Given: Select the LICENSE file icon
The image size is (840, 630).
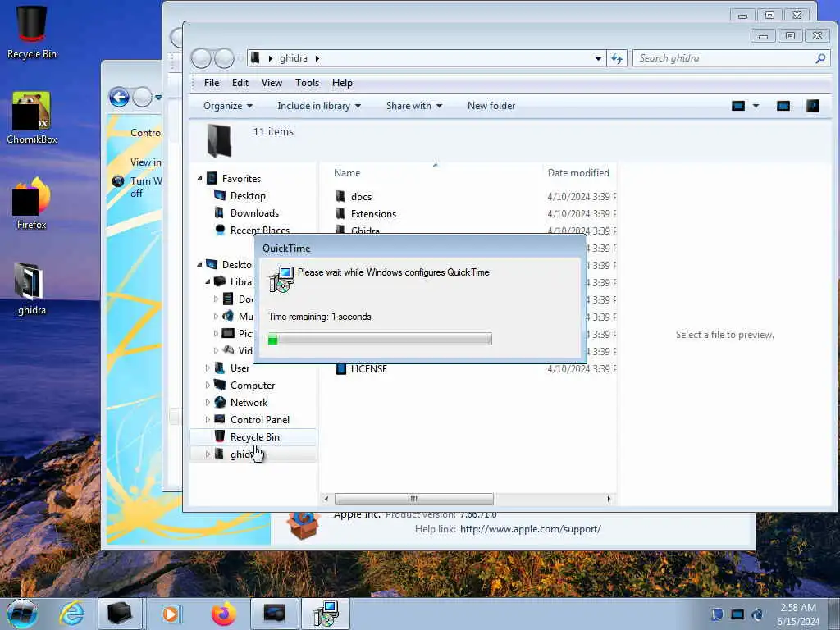Looking at the screenshot, I should click(x=340, y=369).
